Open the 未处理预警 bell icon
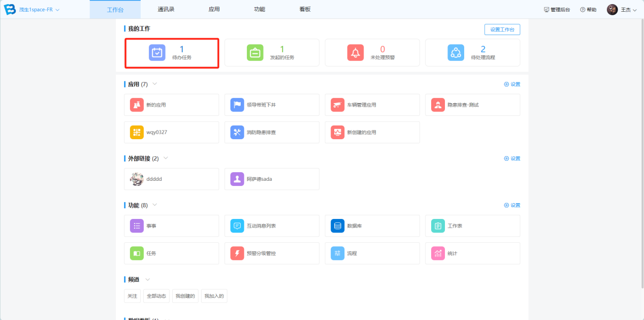 [x=356, y=53]
